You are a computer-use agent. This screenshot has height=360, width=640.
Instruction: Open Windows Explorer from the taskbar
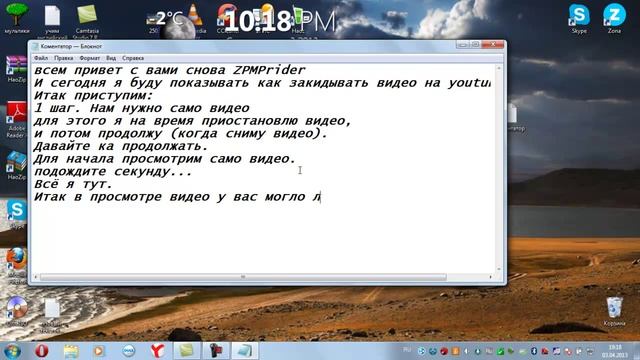click(x=71, y=351)
